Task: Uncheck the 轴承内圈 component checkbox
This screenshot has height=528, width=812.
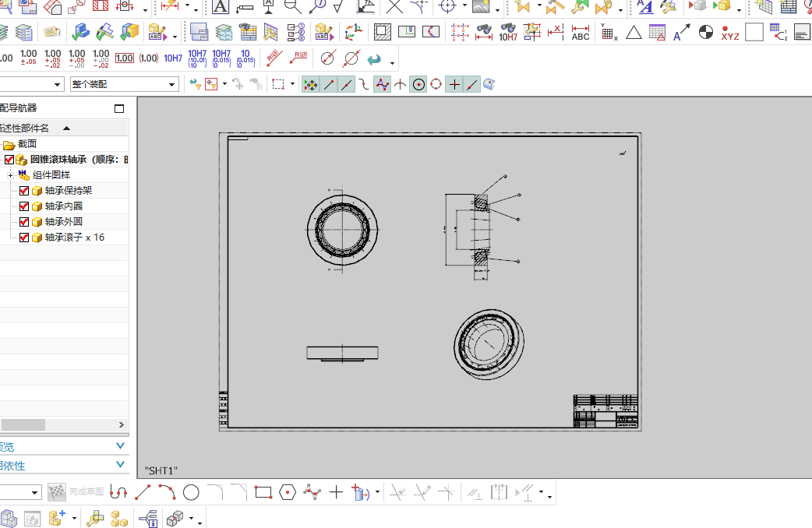Action: (x=24, y=206)
